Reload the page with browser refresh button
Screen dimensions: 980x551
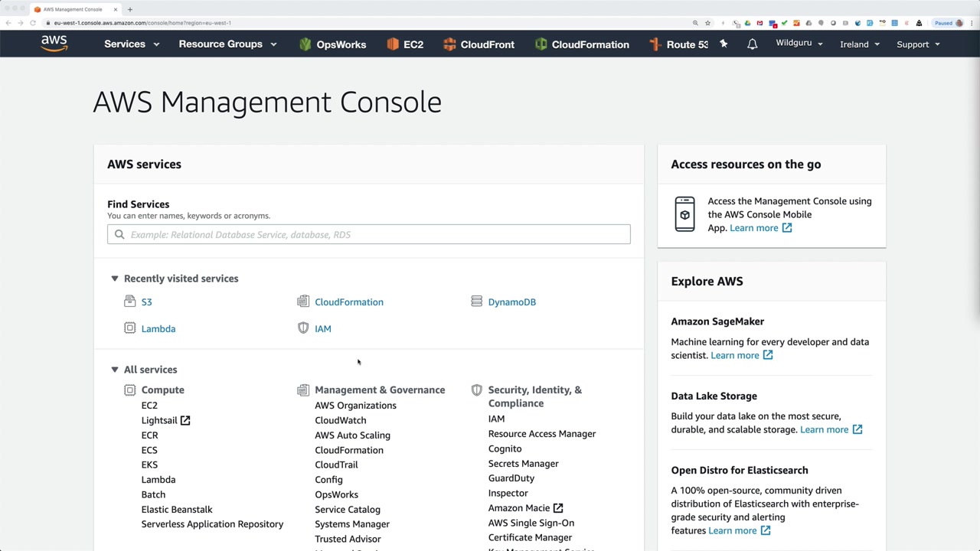click(x=33, y=23)
